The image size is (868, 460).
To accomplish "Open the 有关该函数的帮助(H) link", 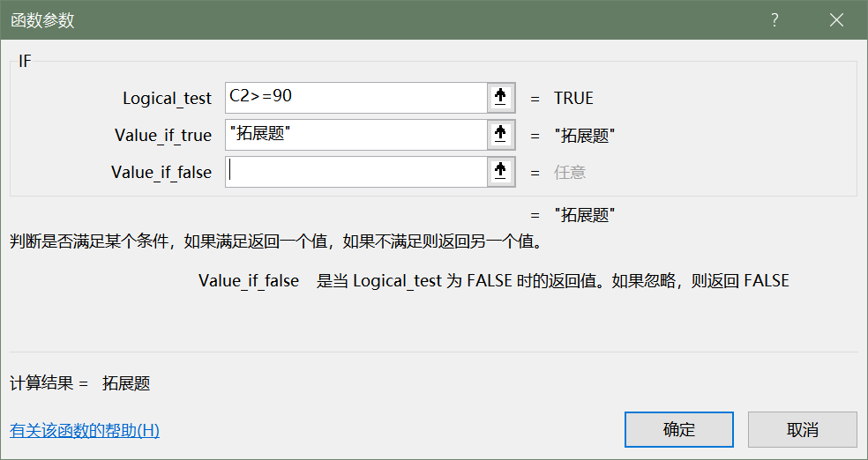I will [85, 431].
